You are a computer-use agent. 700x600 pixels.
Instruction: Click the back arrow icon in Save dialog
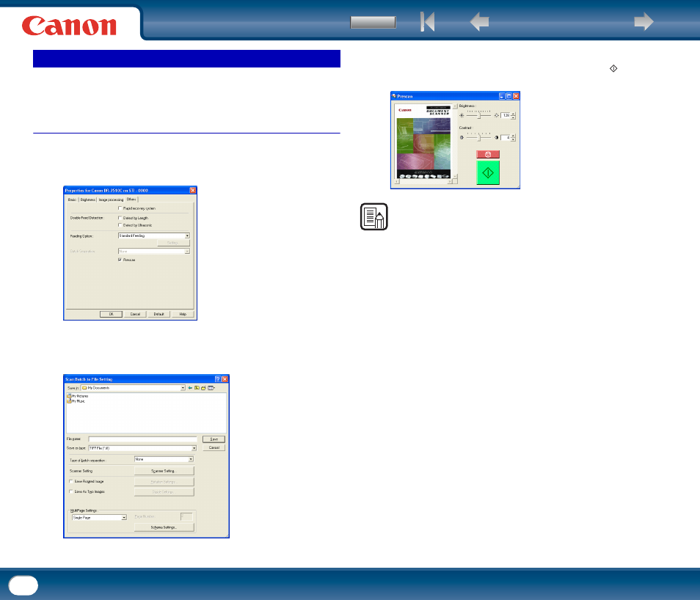click(x=190, y=388)
